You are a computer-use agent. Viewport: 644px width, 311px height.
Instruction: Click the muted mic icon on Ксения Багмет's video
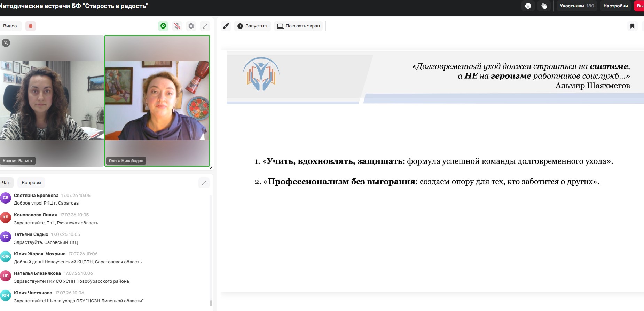[x=6, y=43]
